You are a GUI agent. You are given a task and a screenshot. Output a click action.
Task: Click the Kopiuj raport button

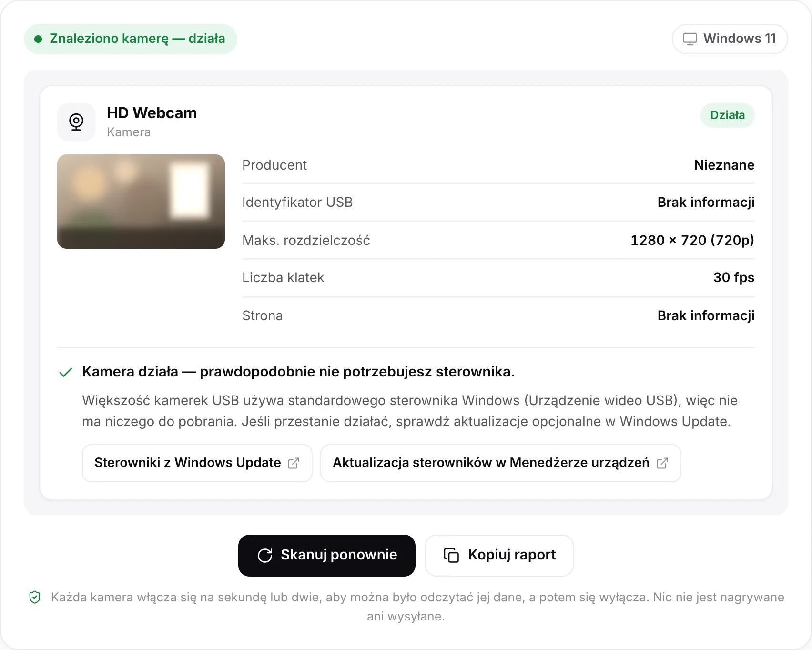499,556
